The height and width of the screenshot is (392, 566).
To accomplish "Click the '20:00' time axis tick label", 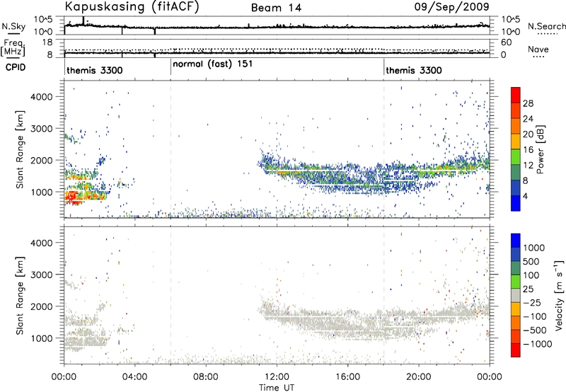I will [419, 377].
